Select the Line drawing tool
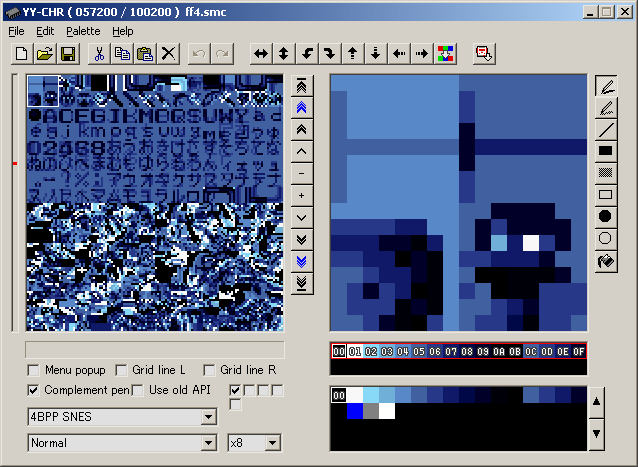The width and height of the screenshot is (638, 467). point(606,130)
